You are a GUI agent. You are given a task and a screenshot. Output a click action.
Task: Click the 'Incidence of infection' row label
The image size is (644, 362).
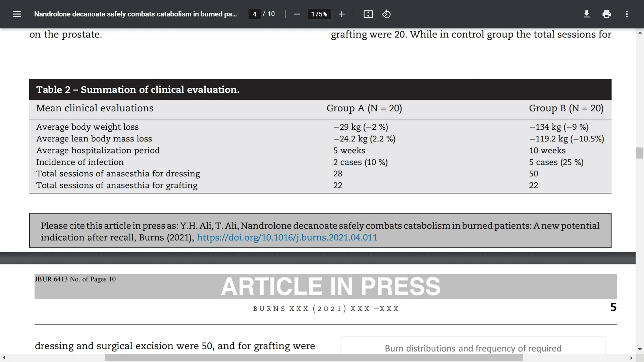coord(80,162)
